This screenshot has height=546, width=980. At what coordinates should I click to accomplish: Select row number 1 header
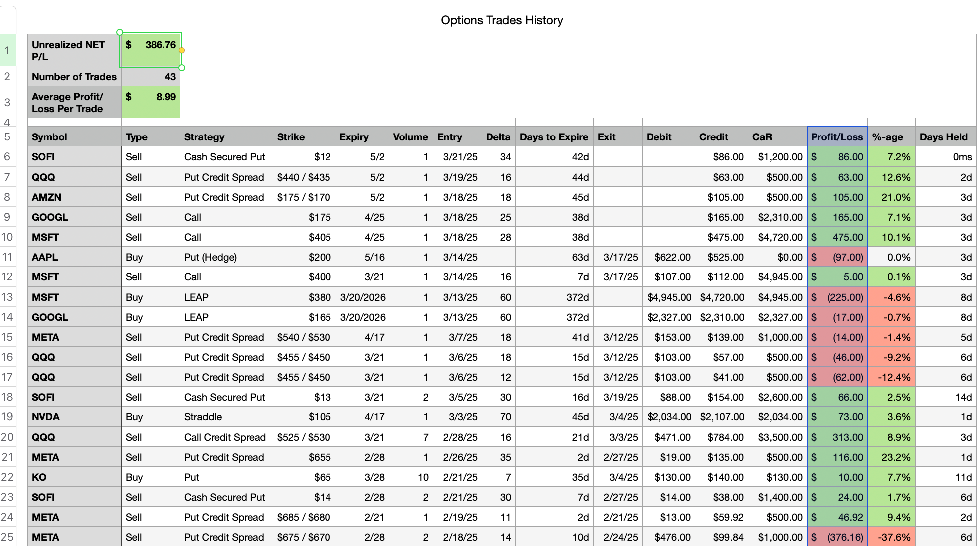(x=7, y=50)
